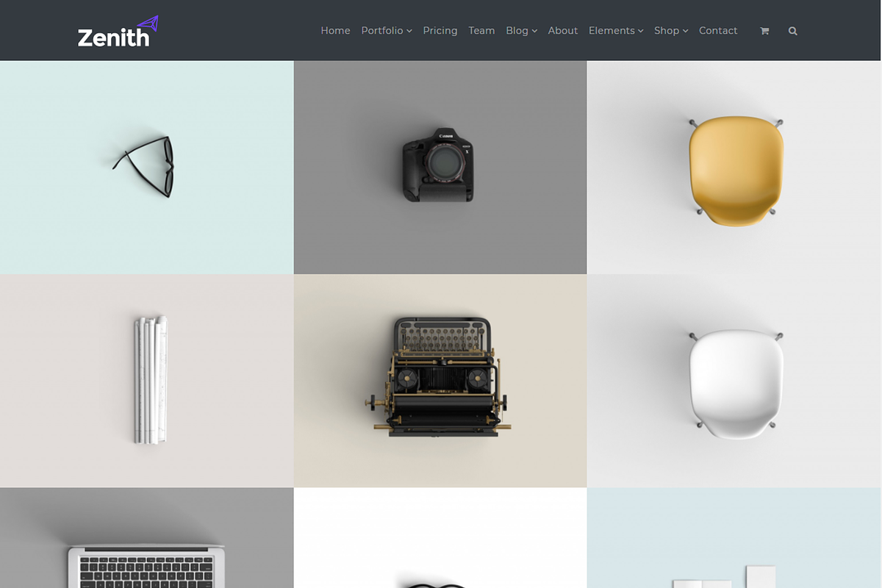The width and height of the screenshot is (882, 588).
Task: Open the shopping cart icon
Action: 764,30
